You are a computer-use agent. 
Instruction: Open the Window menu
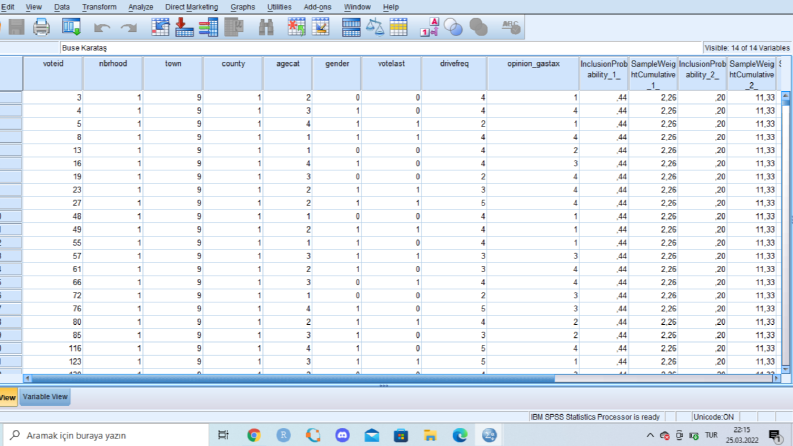357,7
